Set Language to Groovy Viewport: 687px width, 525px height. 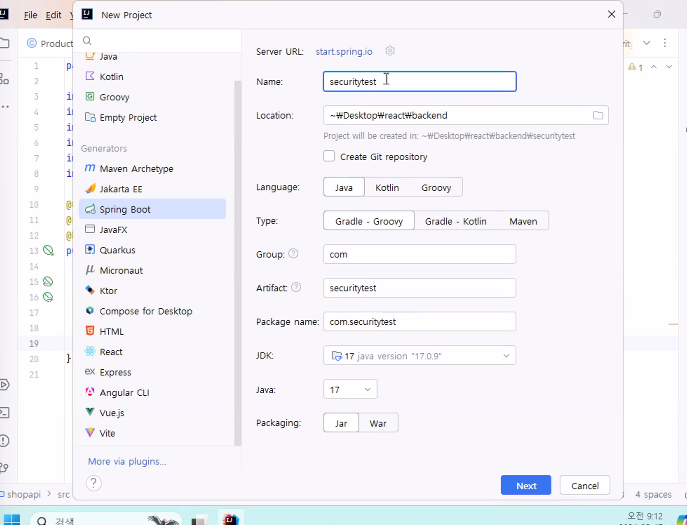click(x=436, y=188)
